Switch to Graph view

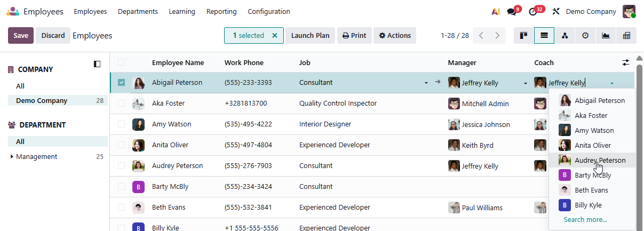606,36
